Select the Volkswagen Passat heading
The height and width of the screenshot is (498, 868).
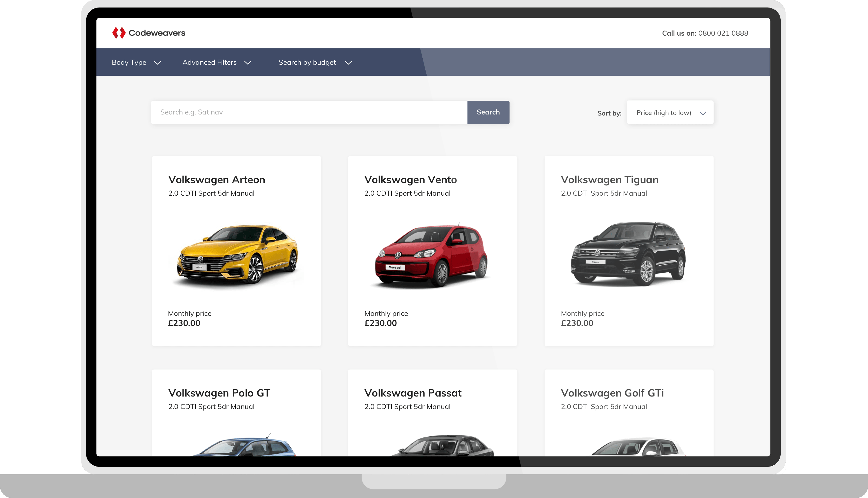click(413, 393)
